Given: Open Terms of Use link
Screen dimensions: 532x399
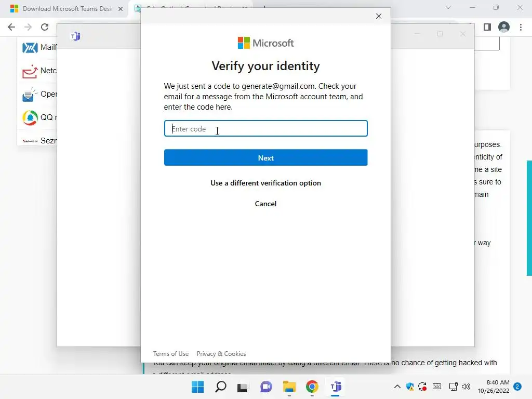Looking at the screenshot, I should point(170,353).
